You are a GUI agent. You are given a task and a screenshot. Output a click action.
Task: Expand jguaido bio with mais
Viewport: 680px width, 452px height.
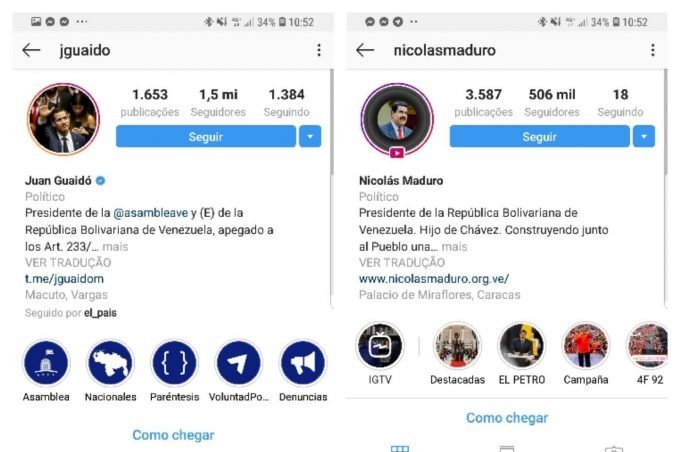tap(115, 247)
